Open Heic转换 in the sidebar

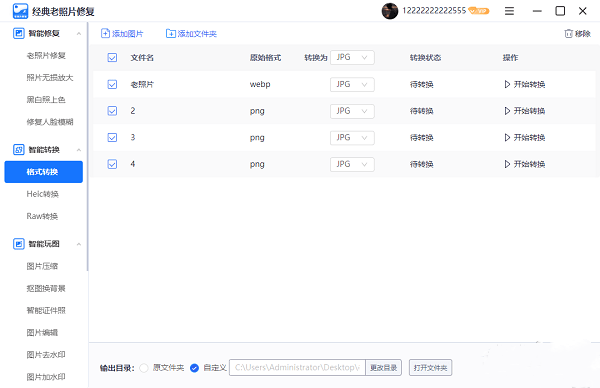tap(42, 194)
